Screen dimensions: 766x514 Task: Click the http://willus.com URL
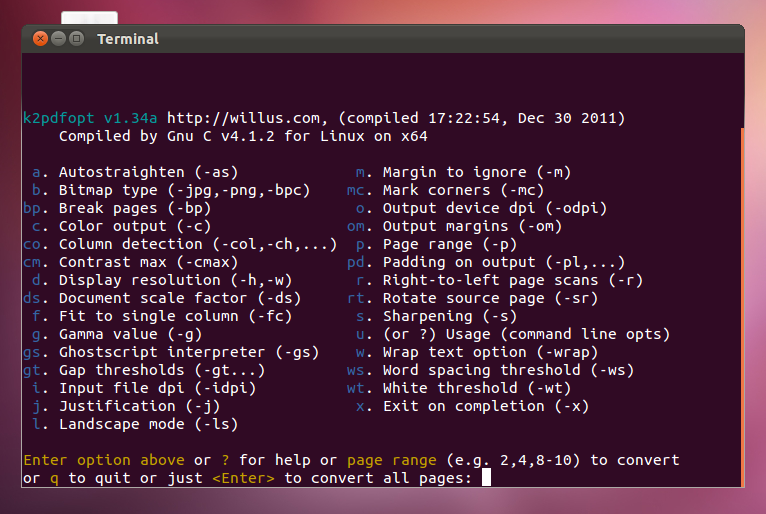(x=244, y=118)
